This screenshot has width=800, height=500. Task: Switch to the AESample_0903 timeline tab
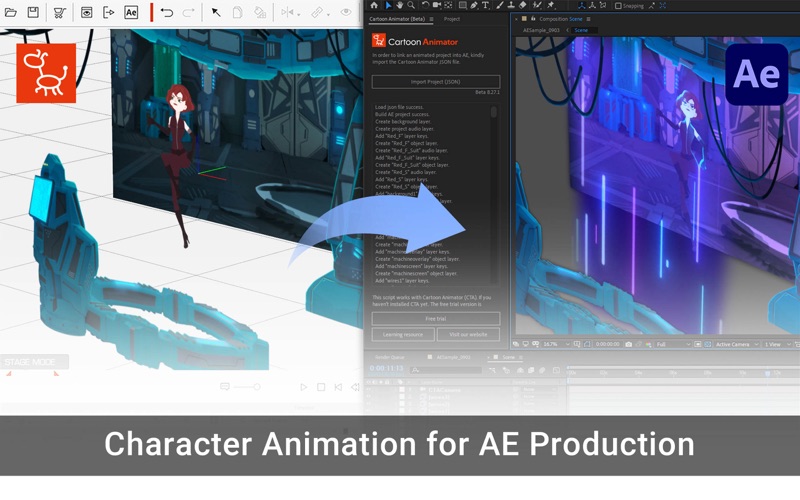click(x=453, y=357)
